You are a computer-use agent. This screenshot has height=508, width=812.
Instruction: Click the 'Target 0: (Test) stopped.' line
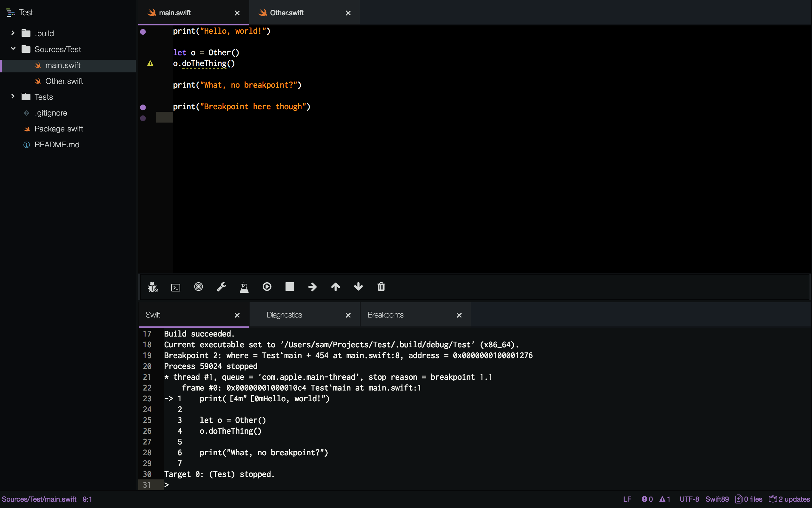pos(219,474)
